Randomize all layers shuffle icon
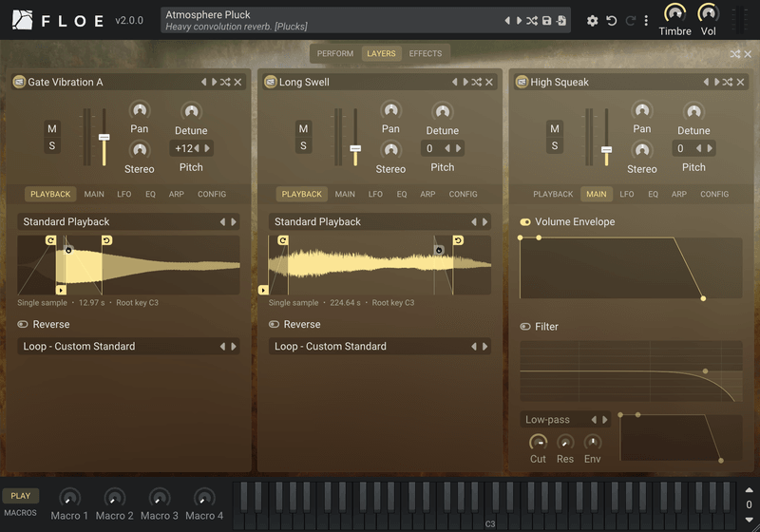Viewport: 760px width, 532px height. tap(735, 54)
